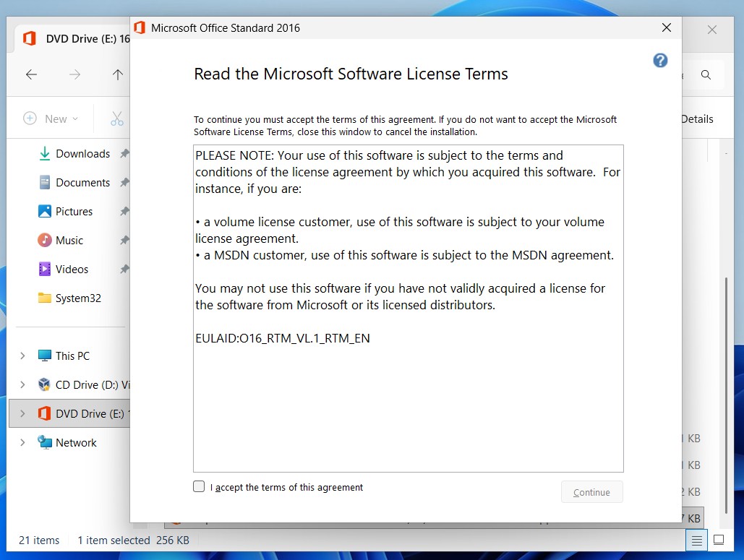Check the 'I accept the terms' checkbox
This screenshot has width=744, height=560.
pyautogui.click(x=199, y=486)
